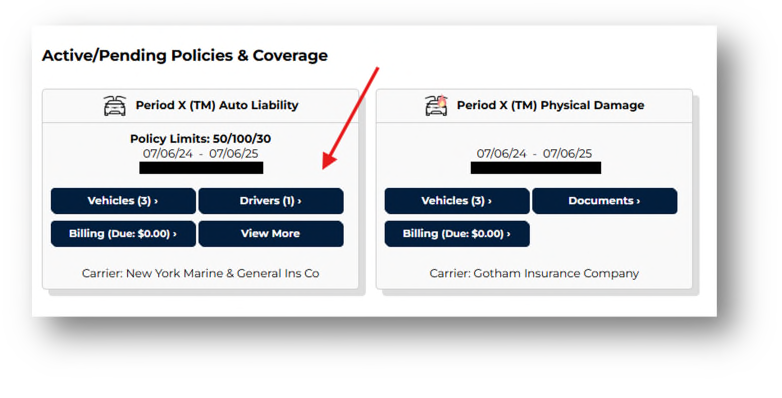Click the Auto Liability car icon
782x398 pixels.
click(x=115, y=106)
